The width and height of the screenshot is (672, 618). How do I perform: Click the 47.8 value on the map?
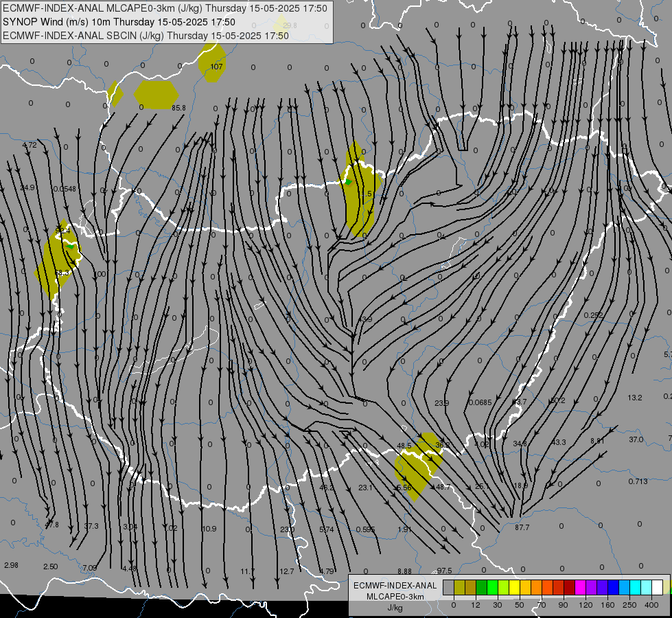pyautogui.click(x=51, y=525)
